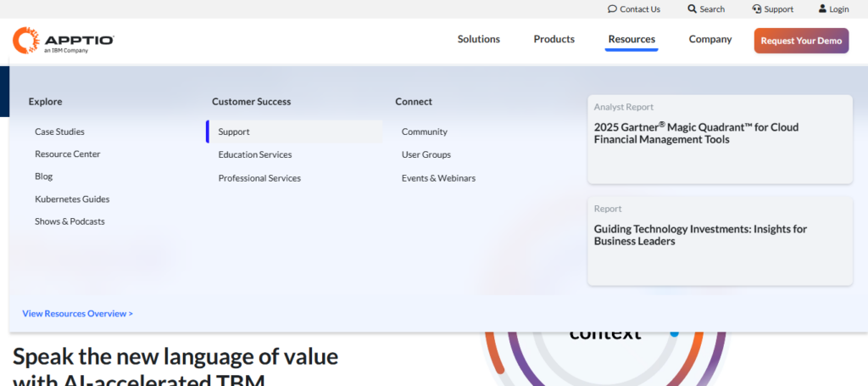868x386 pixels.
Task: Click the Contact Us speech bubble icon
Action: pos(612,8)
